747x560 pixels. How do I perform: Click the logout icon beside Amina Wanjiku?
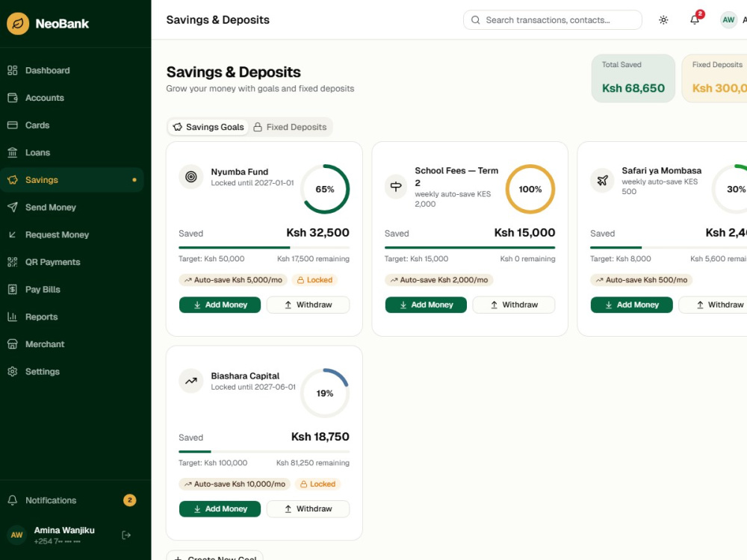click(x=126, y=535)
